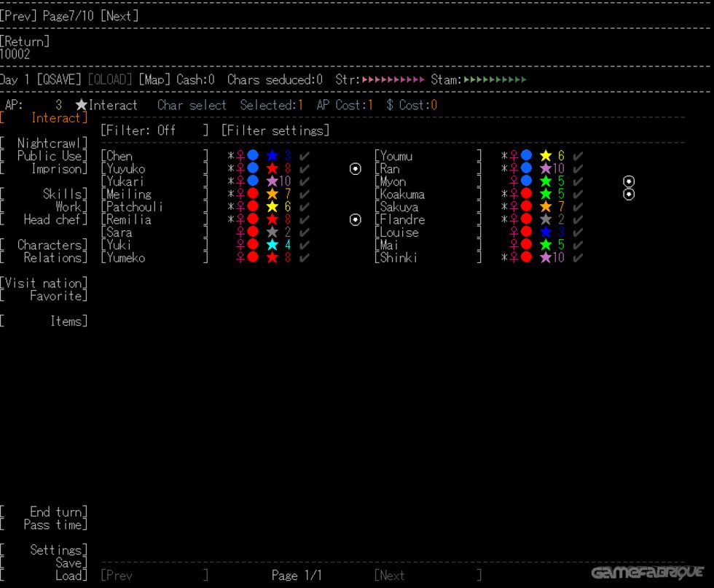
Task: Toggle the checkmark in Sara's row
Action: [x=305, y=232]
